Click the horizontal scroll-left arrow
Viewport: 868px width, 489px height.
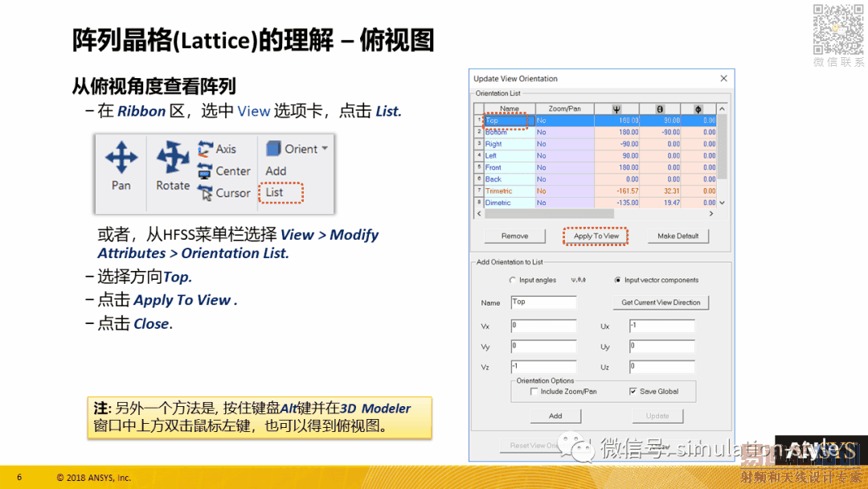pyautogui.click(x=479, y=213)
